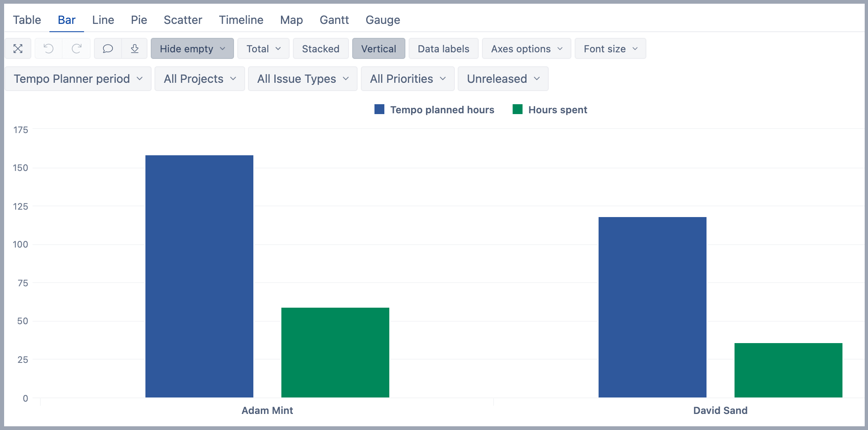Click the green Hours spent legend swatch
This screenshot has width=868, height=430.
pos(517,110)
